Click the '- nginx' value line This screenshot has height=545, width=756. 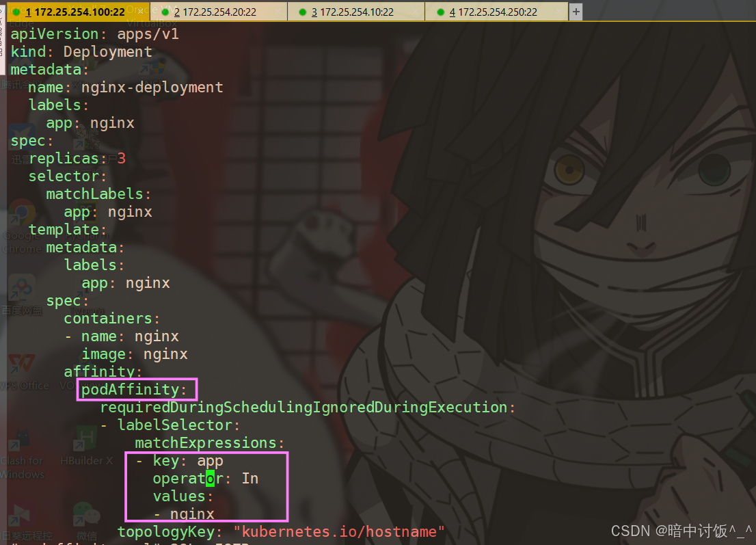point(184,515)
